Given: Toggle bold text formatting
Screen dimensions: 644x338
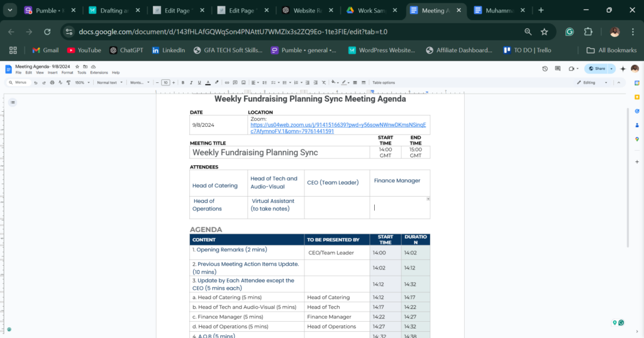Looking at the screenshot, I should pos(183,82).
